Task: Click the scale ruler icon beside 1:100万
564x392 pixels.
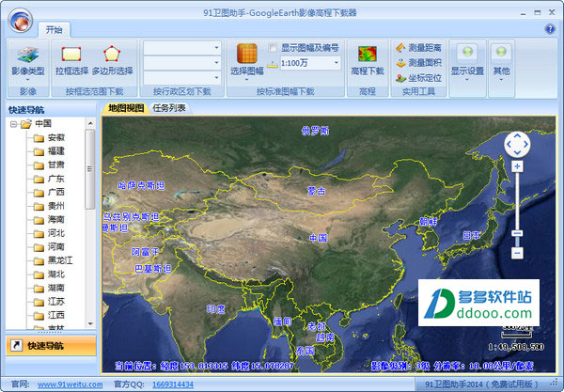Action: coord(273,64)
